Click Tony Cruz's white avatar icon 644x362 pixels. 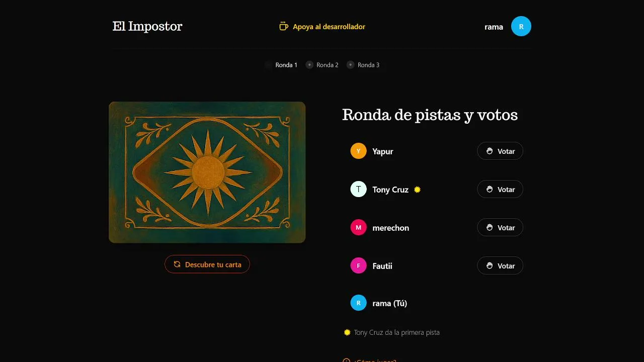point(358,190)
